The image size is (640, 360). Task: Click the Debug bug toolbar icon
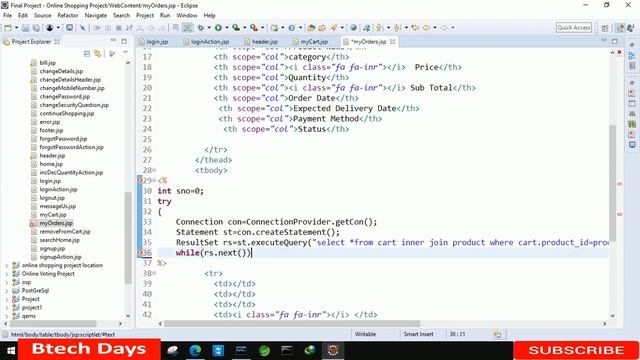[x=200, y=28]
